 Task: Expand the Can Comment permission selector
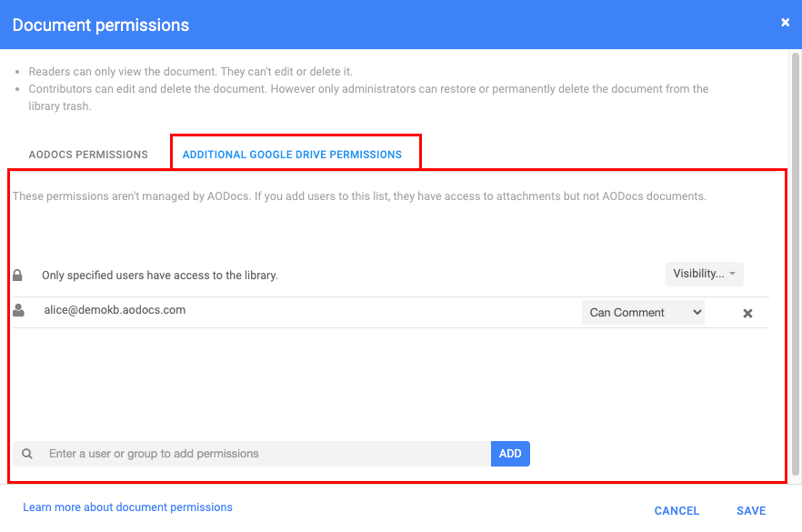(x=643, y=313)
